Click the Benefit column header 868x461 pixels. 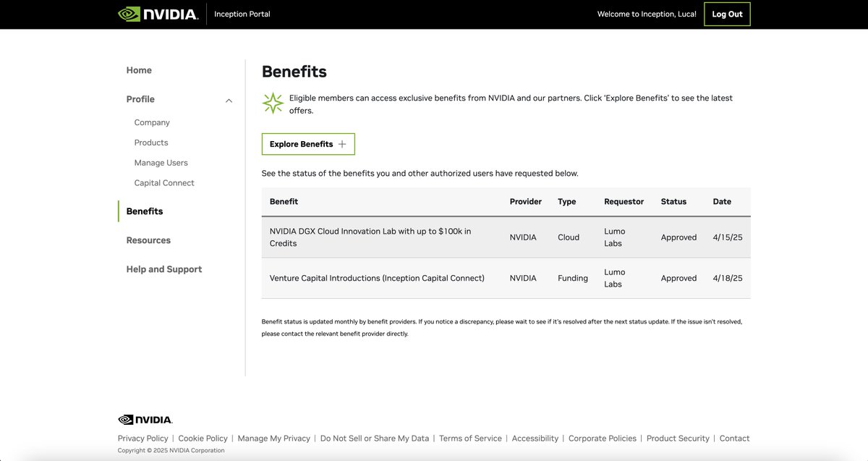pos(284,202)
